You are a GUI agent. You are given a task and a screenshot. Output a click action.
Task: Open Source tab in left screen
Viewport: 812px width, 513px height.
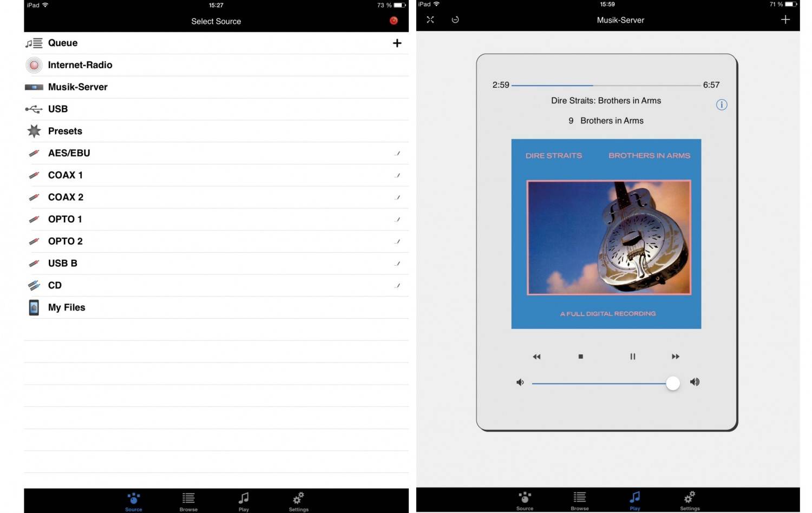pyautogui.click(x=134, y=502)
